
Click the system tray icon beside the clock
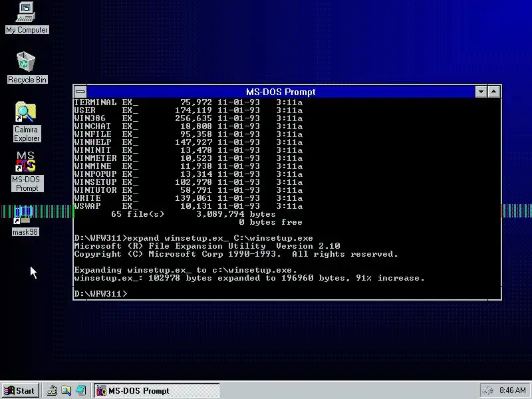(487, 390)
